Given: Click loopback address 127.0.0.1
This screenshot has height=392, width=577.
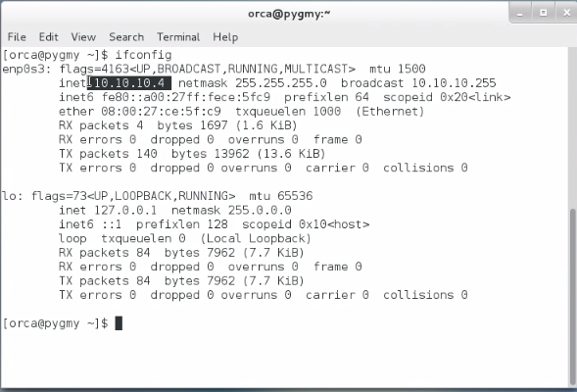Looking at the screenshot, I should (x=125, y=211).
